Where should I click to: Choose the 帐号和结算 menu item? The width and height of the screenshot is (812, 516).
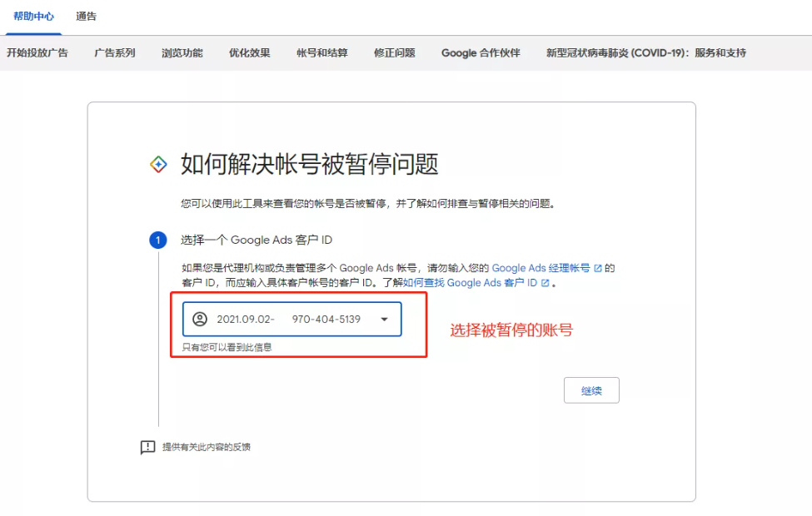(x=322, y=53)
